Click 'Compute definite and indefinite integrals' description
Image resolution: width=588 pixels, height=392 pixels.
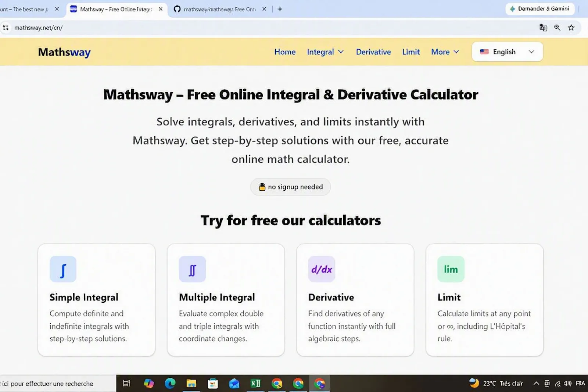(89, 326)
